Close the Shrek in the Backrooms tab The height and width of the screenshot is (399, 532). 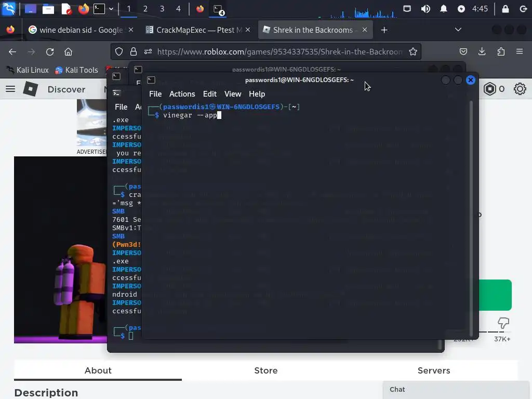[365, 30]
